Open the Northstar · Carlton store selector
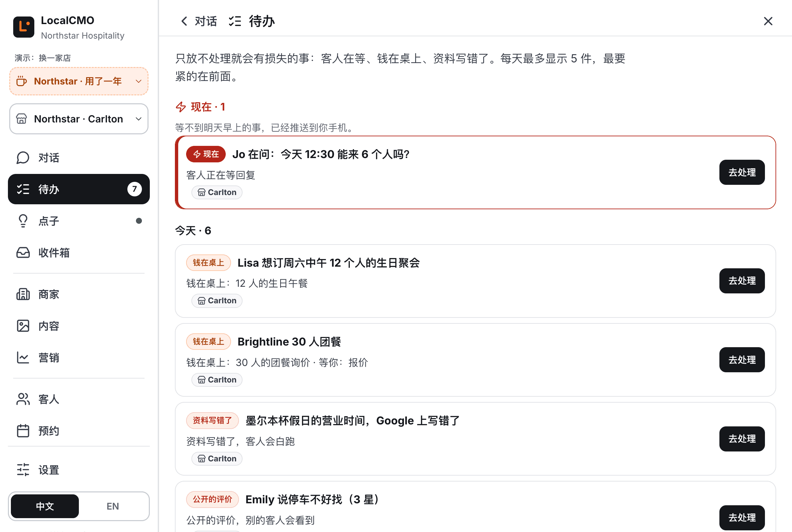 [79, 119]
